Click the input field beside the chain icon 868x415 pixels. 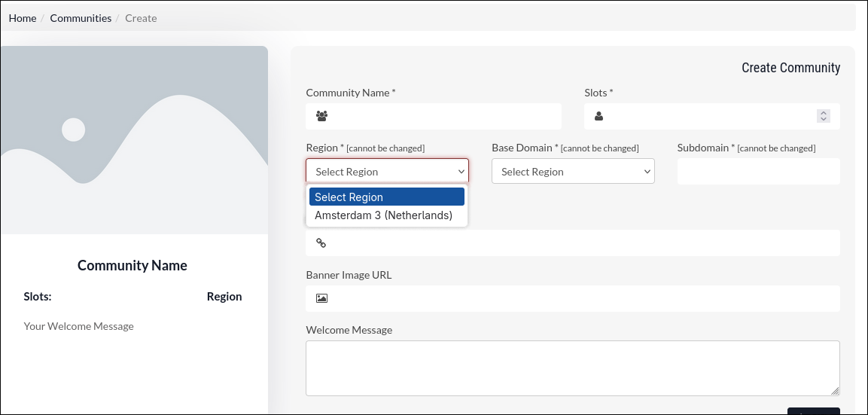(x=580, y=243)
